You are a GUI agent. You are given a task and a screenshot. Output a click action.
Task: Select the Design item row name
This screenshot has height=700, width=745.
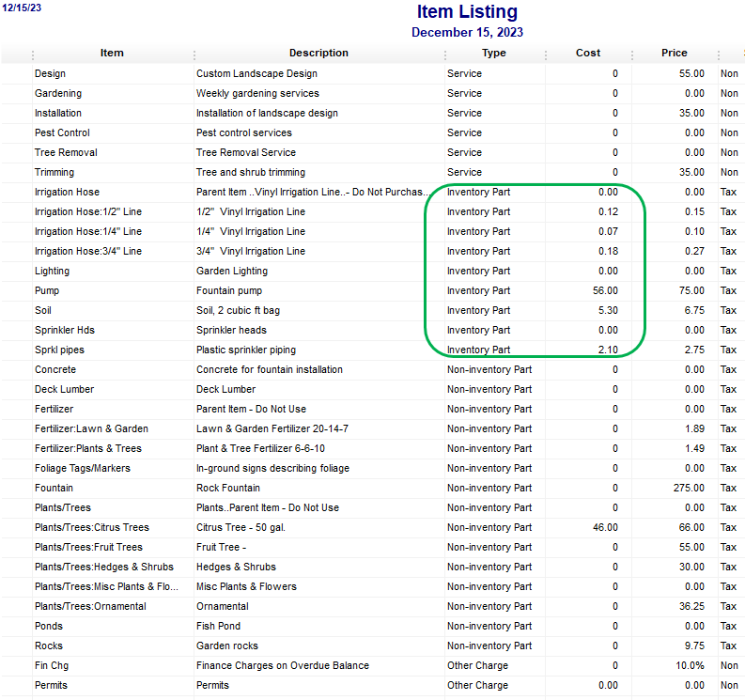tap(50, 73)
